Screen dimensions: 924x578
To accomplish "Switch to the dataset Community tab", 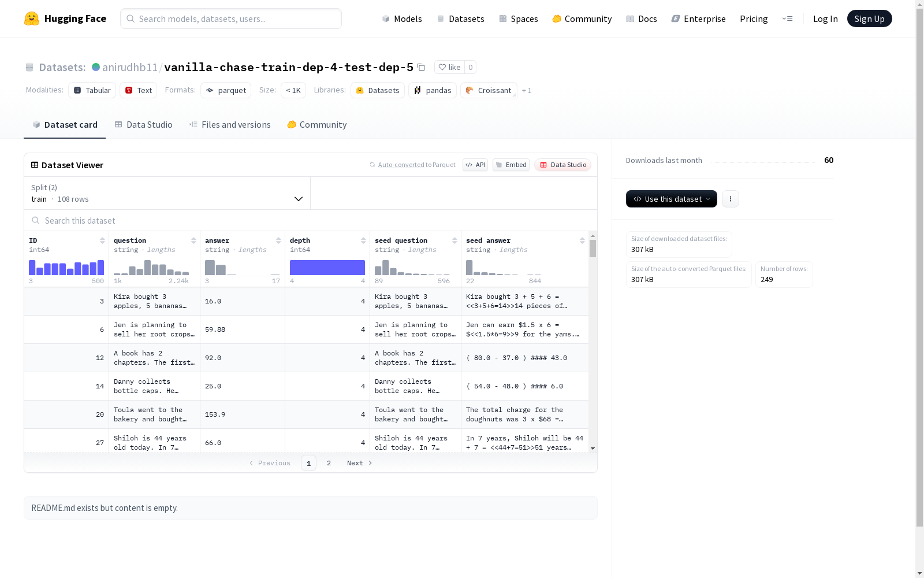I will [316, 124].
